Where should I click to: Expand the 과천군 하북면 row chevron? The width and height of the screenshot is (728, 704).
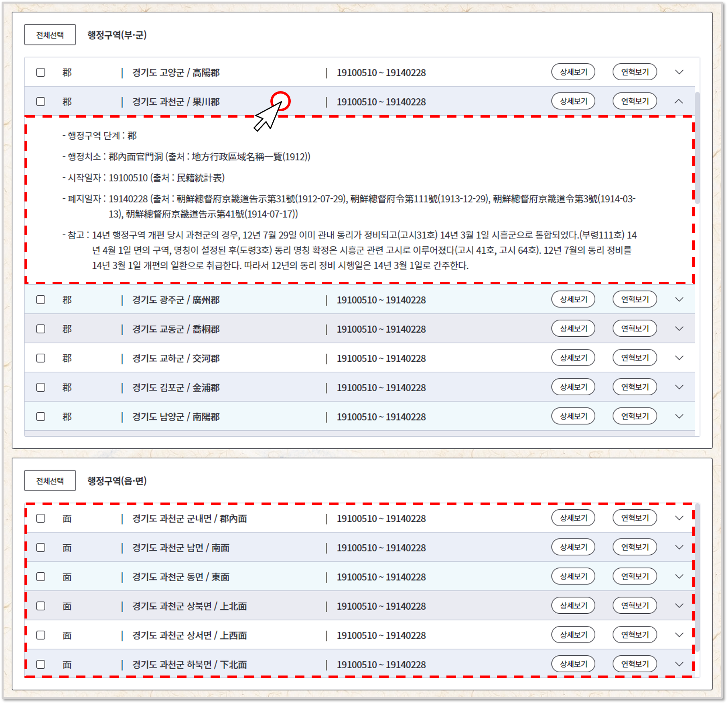point(679,664)
